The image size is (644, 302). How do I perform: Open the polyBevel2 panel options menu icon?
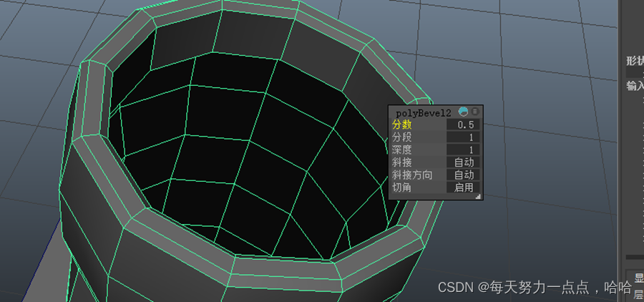click(x=475, y=112)
